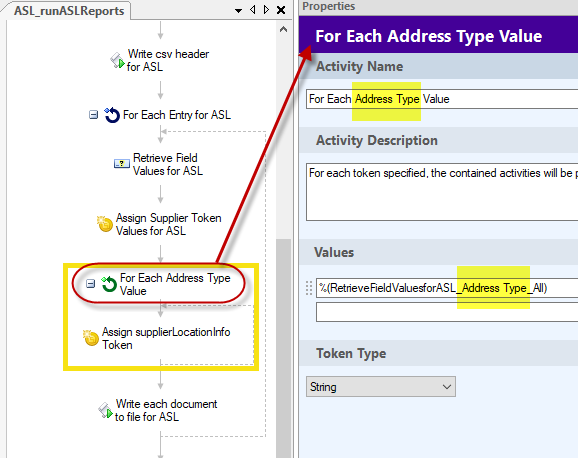This screenshot has width=578, height=458.
Task: Click the Write each document to file icon
Action: click(x=105, y=410)
